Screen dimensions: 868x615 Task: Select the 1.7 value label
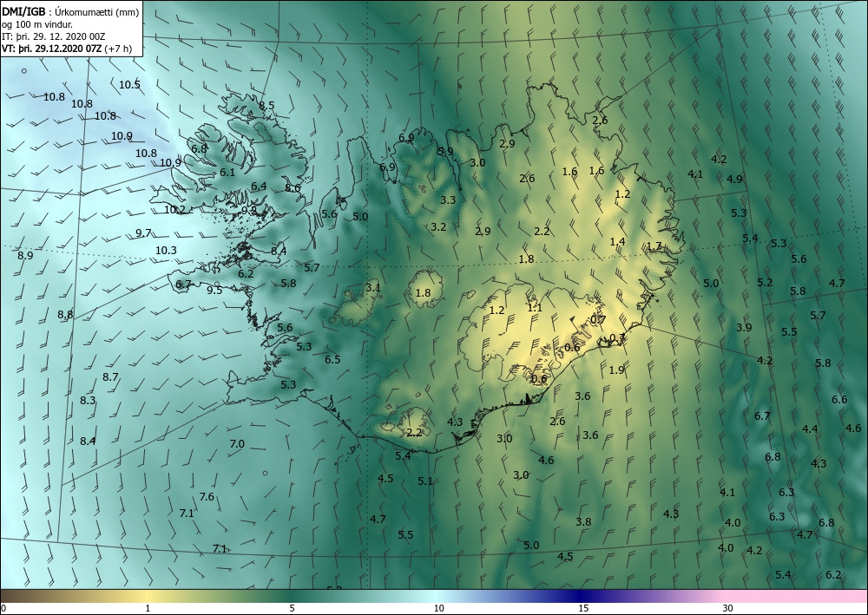(x=654, y=246)
